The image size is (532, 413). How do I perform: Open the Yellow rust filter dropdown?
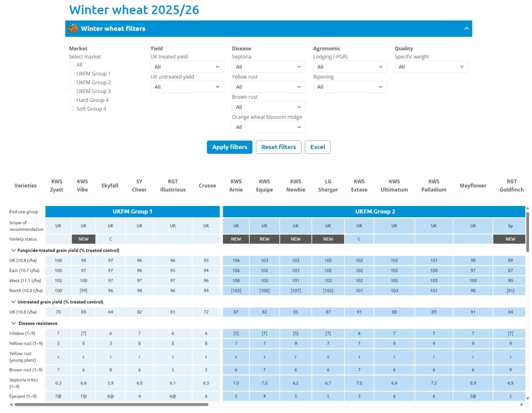coord(268,87)
